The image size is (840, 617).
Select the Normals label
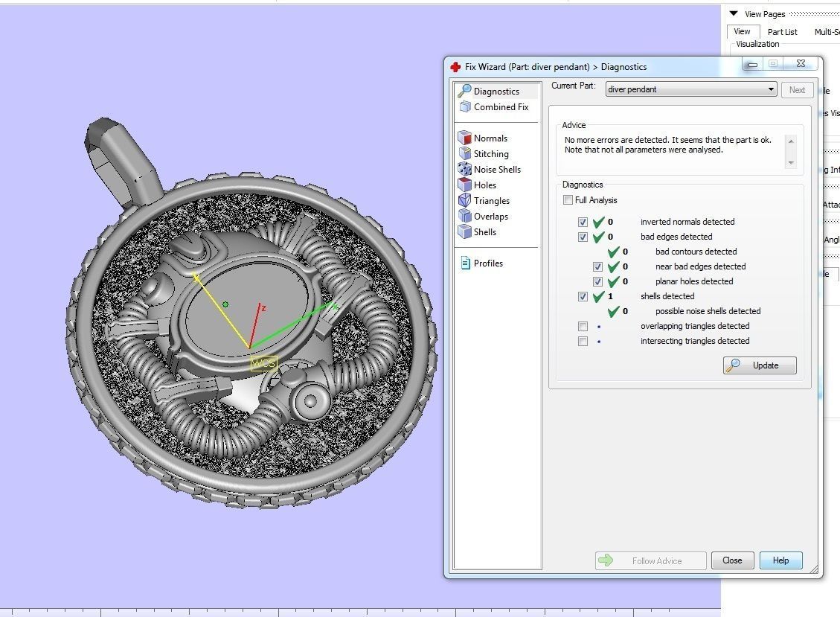coord(490,138)
